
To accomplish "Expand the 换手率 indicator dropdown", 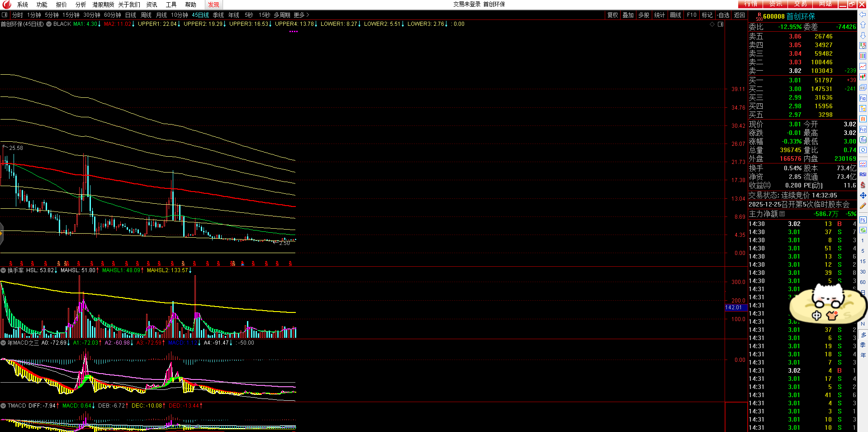I will click(x=3, y=270).
